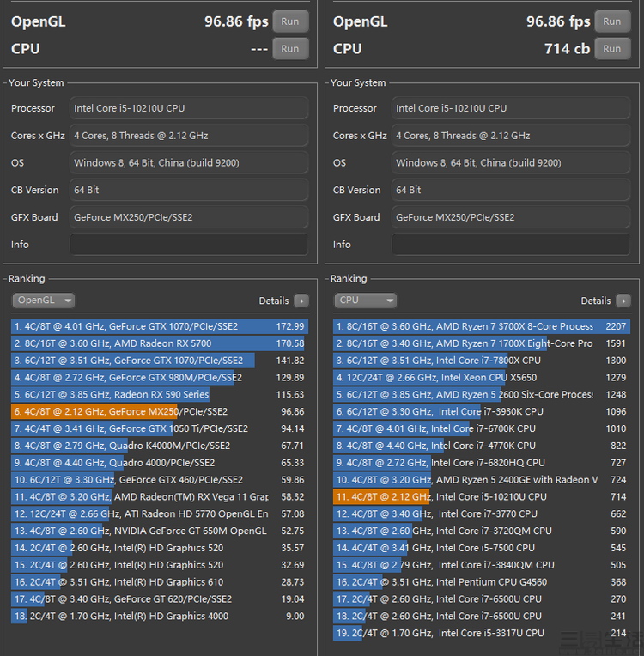Select CPU rank 8 Core i7-4770K

[x=482, y=446]
